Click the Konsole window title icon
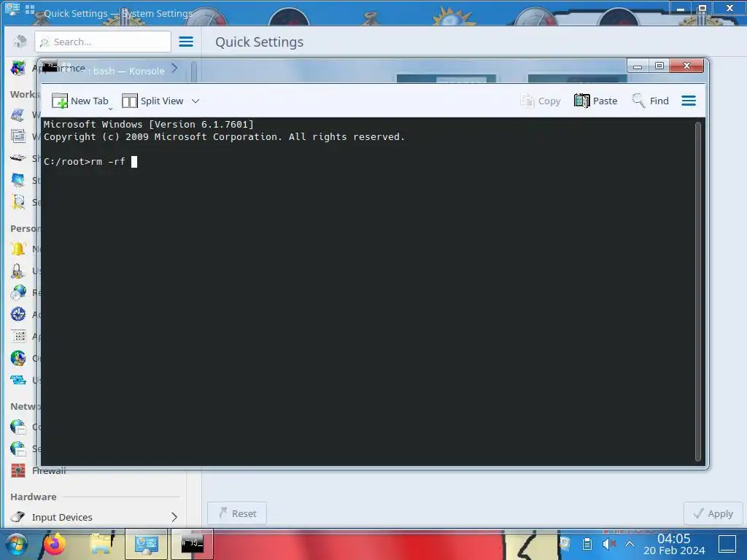Viewport: 747px width, 560px height. (50, 66)
